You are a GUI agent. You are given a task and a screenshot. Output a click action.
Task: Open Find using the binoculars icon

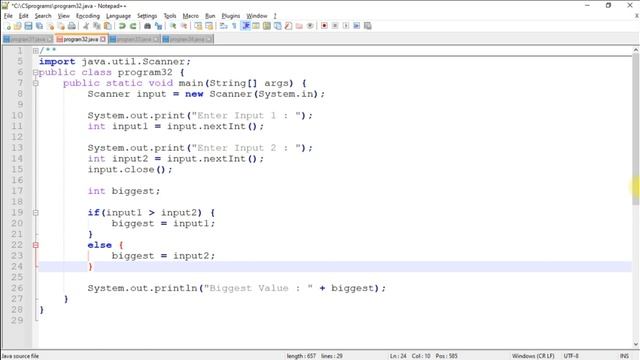(147, 26)
